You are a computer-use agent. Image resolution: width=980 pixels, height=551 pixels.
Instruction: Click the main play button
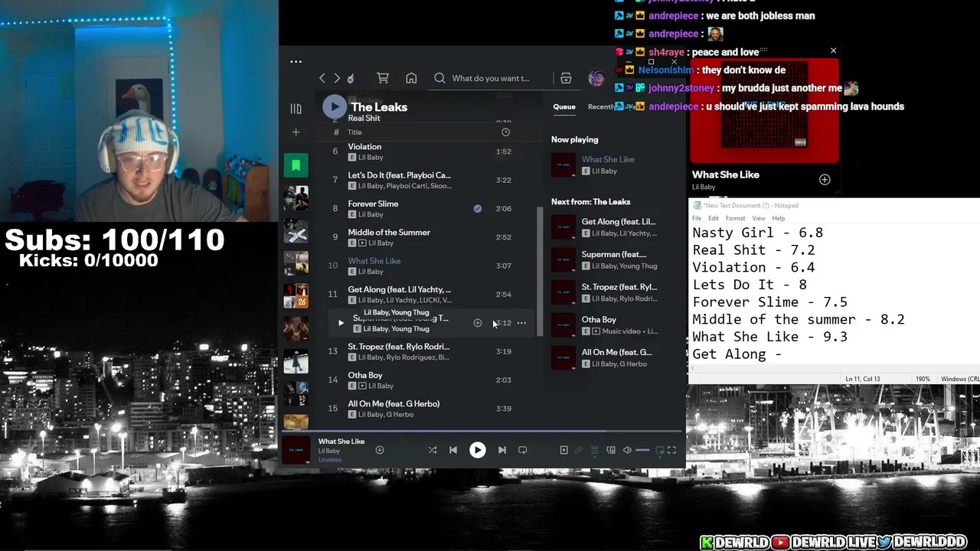477,450
